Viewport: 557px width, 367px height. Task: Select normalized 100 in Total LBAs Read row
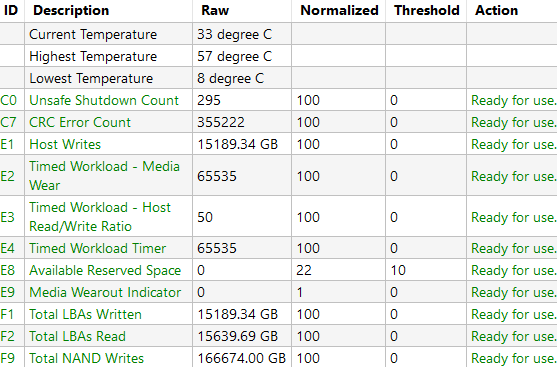(x=308, y=336)
